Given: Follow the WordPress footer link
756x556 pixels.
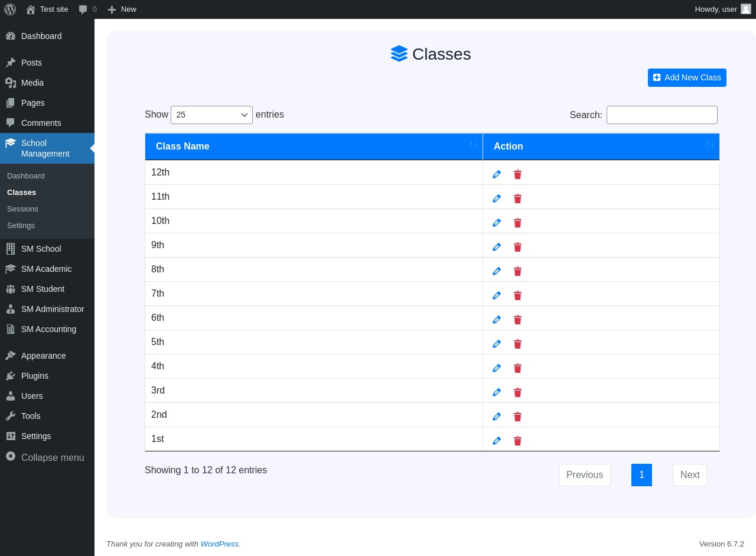Looking at the screenshot, I should (x=220, y=544).
